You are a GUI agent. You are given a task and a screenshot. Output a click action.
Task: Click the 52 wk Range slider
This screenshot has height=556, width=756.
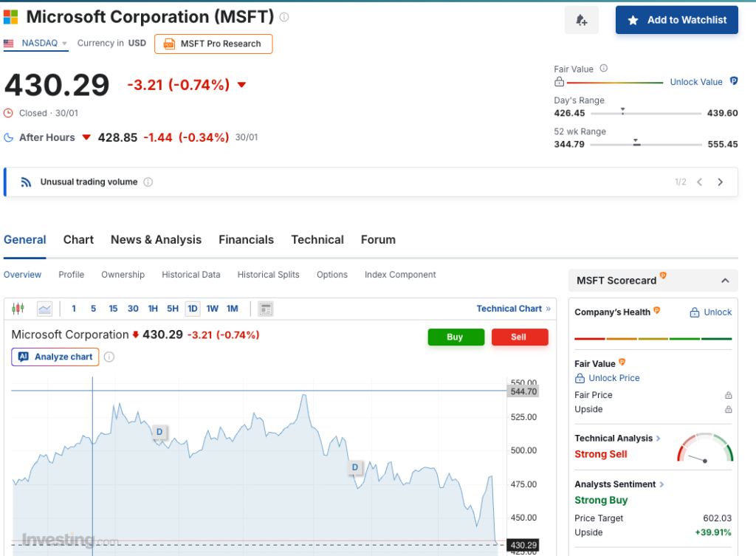[645, 144]
